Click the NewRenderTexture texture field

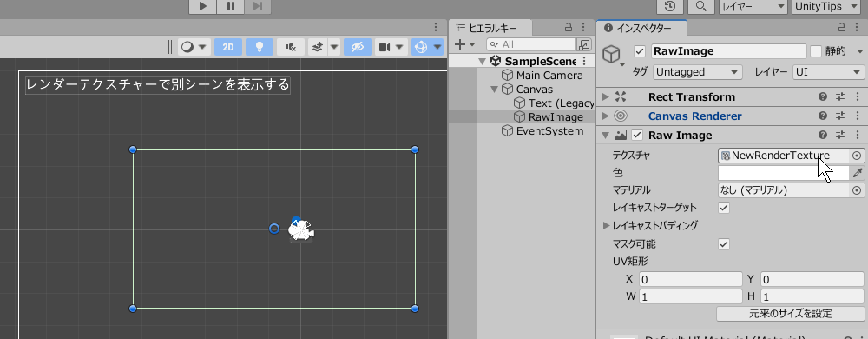click(x=784, y=156)
